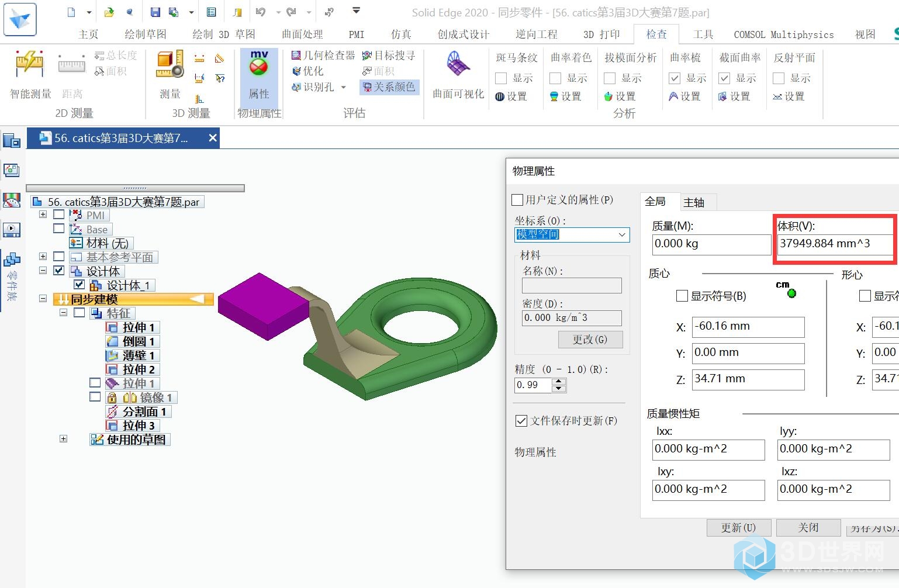Switch to the 仿真 ribbon tab
Image resolution: width=899 pixels, height=588 pixels.
click(401, 34)
